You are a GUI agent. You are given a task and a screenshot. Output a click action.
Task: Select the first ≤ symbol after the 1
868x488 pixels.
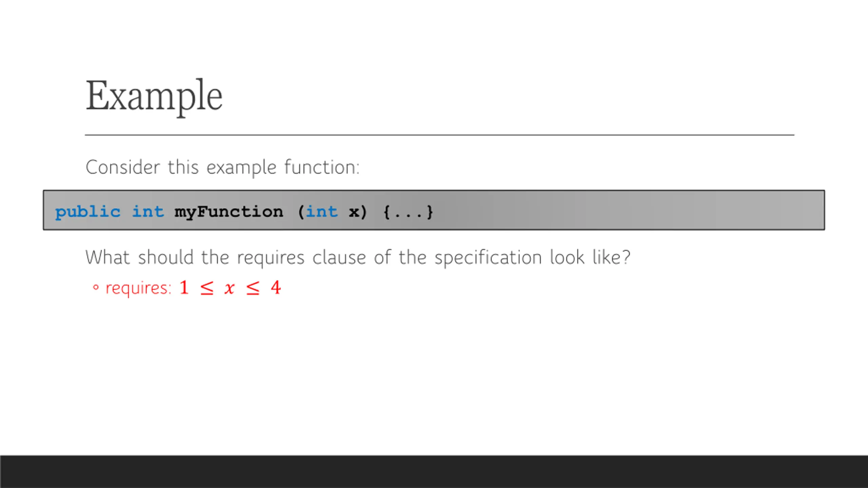207,288
